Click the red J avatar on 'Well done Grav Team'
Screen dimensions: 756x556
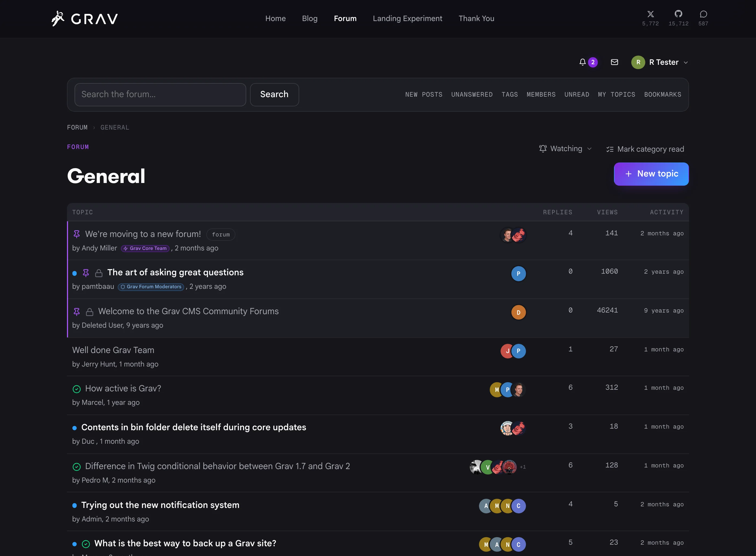507,351
